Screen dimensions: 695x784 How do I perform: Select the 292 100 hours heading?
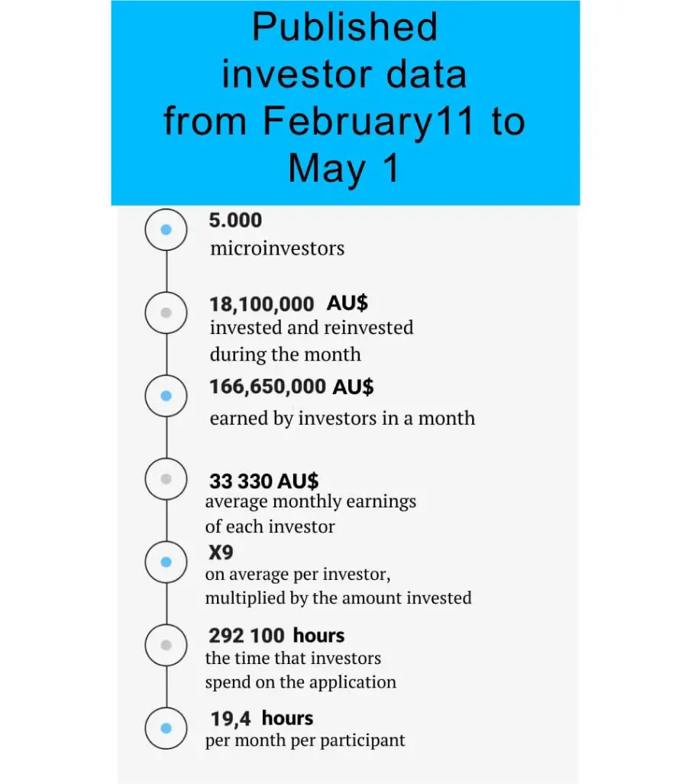click(276, 636)
